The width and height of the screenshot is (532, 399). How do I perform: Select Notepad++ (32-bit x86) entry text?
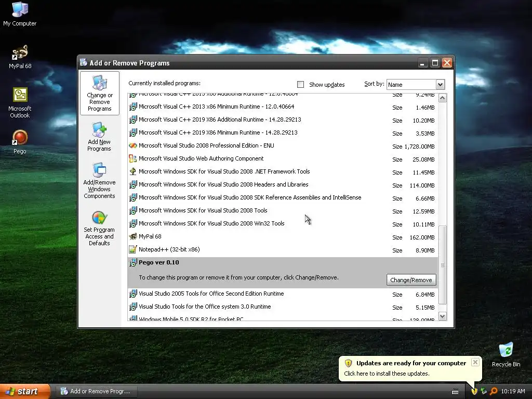(x=169, y=249)
